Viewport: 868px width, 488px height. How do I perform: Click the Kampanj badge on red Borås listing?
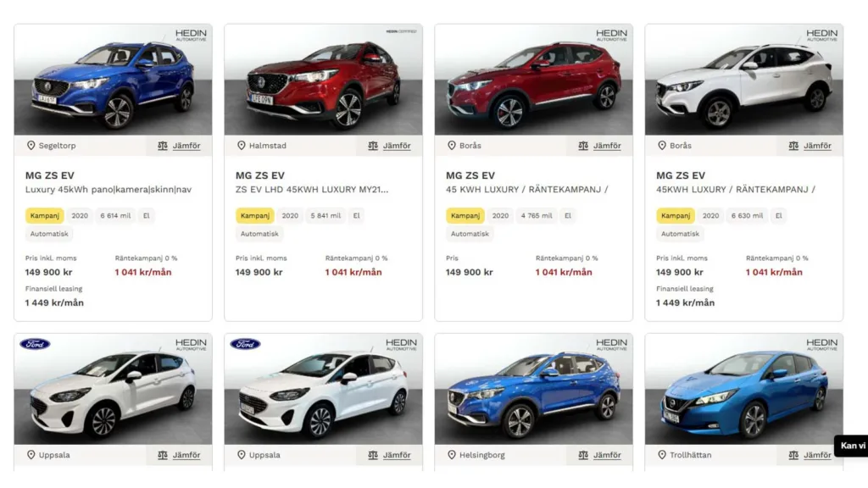coord(465,216)
